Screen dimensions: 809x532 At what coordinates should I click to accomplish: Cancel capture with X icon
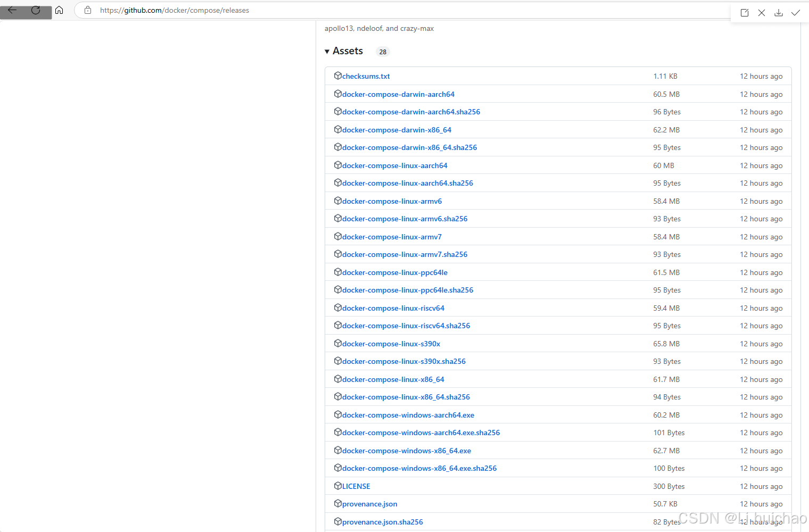tap(762, 13)
